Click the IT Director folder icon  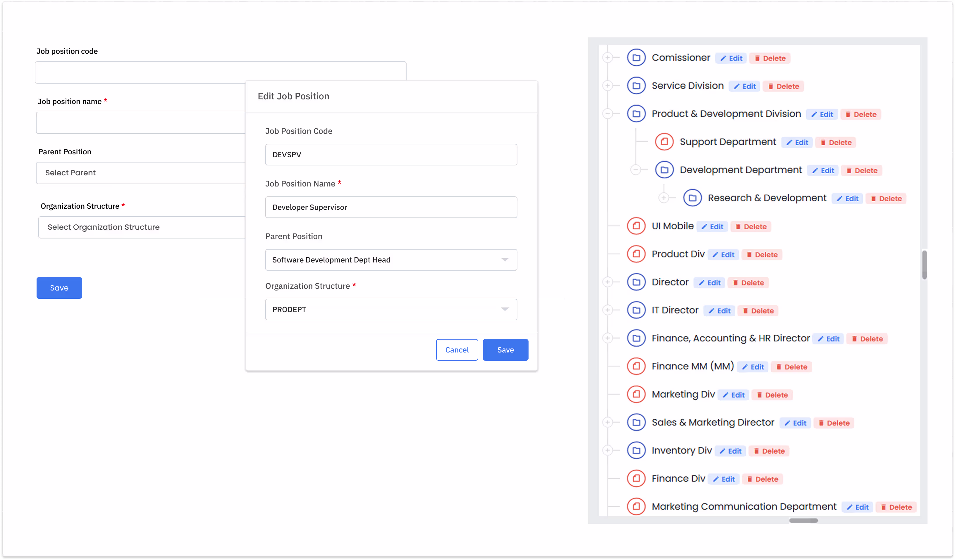[636, 310]
